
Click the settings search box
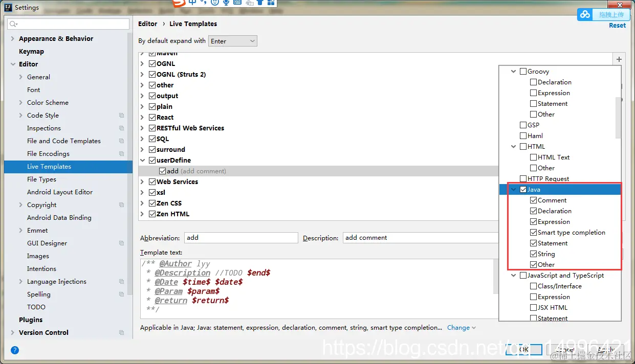click(x=69, y=24)
